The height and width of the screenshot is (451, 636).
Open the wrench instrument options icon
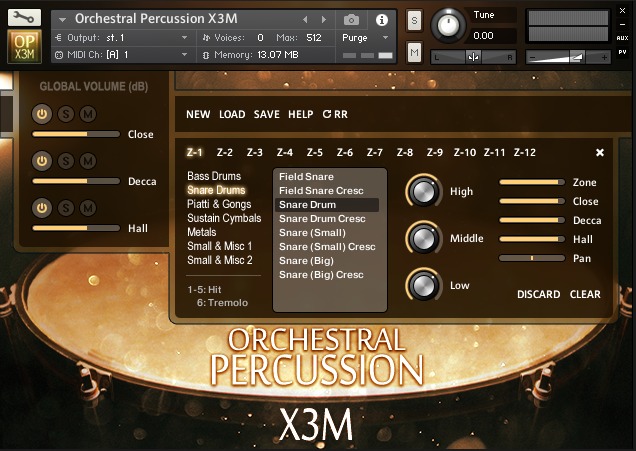point(24,17)
